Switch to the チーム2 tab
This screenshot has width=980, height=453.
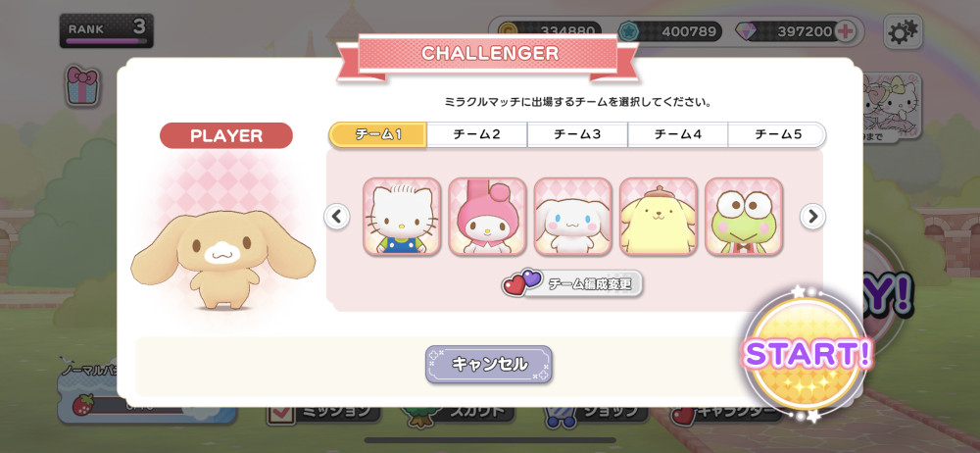(477, 134)
